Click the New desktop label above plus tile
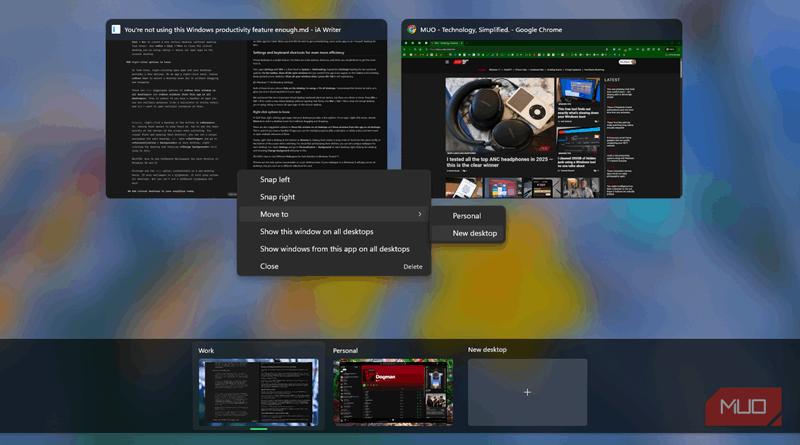The height and width of the screenshot is (445, 800). 487,350
